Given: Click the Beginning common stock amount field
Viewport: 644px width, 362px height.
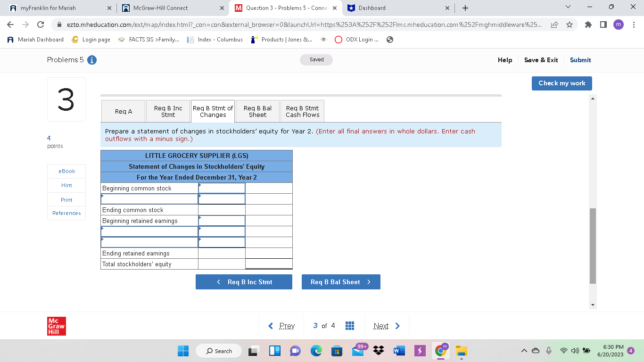Looking at the screenshot, I should coord(222,188).
